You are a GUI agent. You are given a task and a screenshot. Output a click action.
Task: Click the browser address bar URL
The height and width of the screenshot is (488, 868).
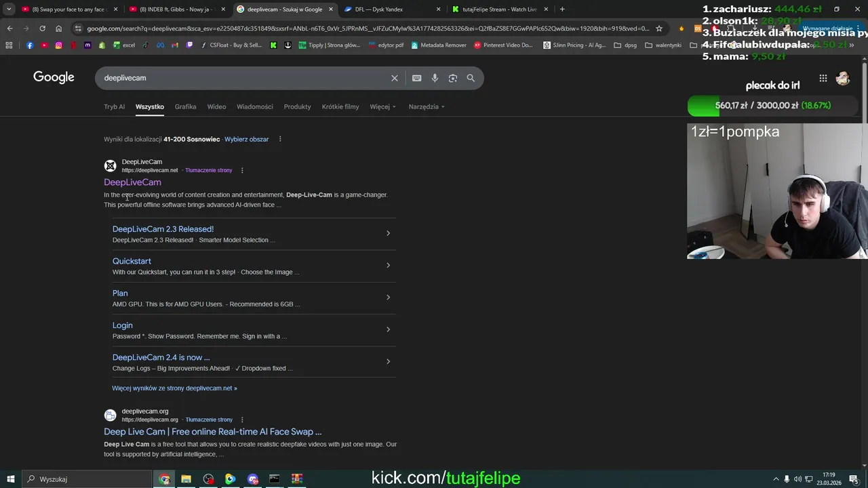(x=368, y=28)
